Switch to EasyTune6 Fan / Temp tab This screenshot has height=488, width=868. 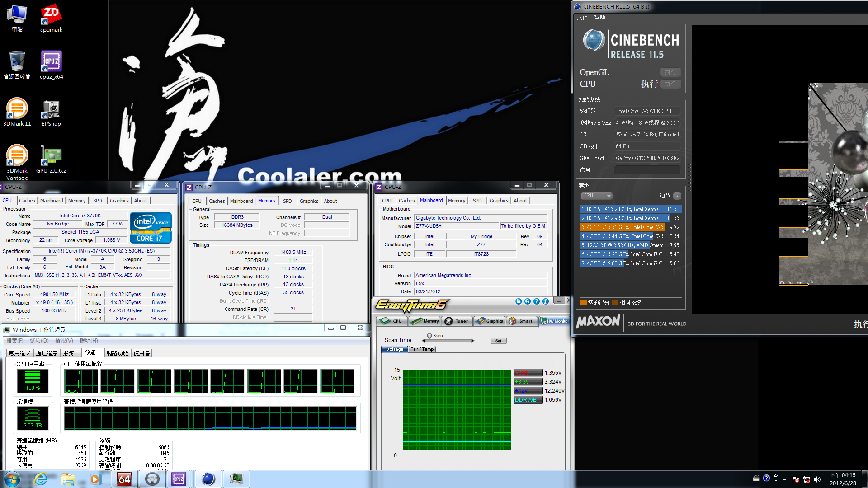point(422,349)
